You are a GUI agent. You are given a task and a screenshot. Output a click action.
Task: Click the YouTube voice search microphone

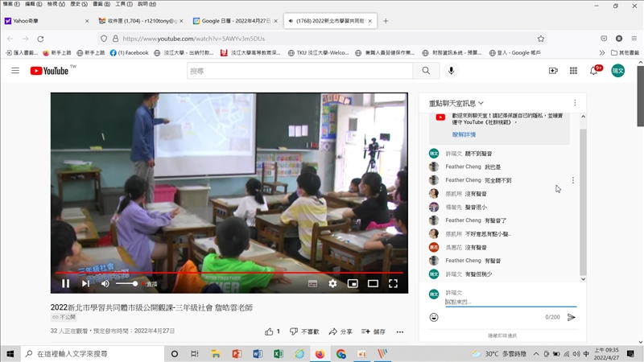coord(451,71)
